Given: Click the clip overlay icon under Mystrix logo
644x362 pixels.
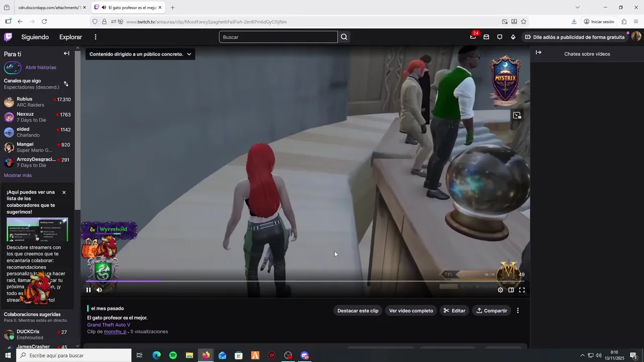Looking at the screenshot, I should click(x=517, y=116).
